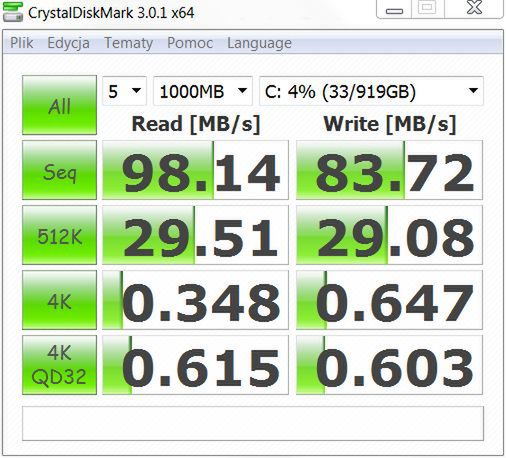The width and height of the screenshot is (506, 458).
Task: Minimize the CrystalDiskMark window
Action: tap(394, 9)
